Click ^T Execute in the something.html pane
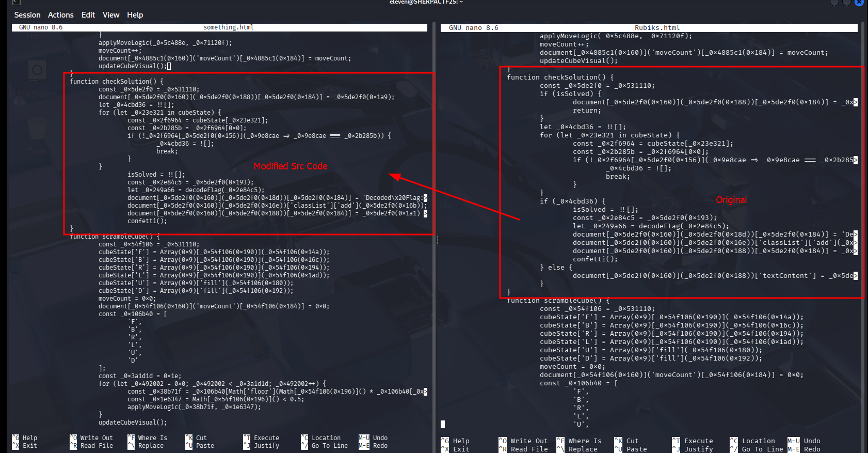The width and height of the screenshot is (868, 453). click(261, 438)
